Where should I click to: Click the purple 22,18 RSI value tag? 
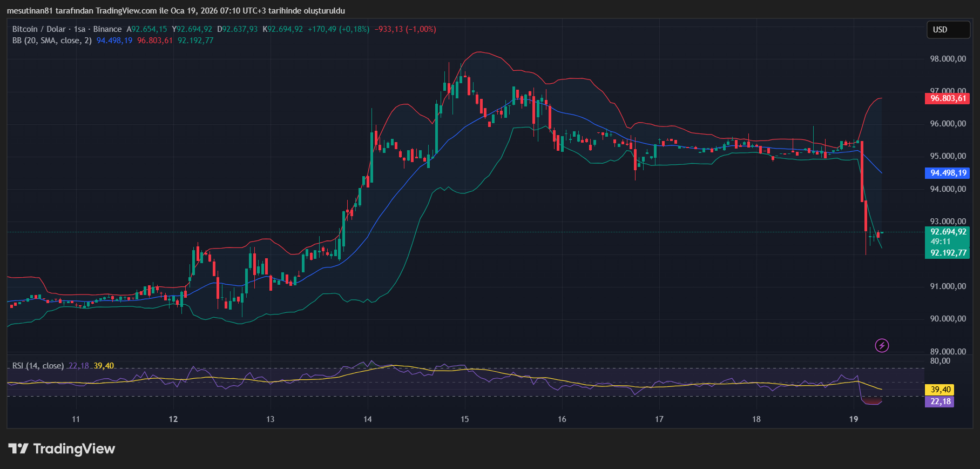pyautogui.click(x=940, y=401)
